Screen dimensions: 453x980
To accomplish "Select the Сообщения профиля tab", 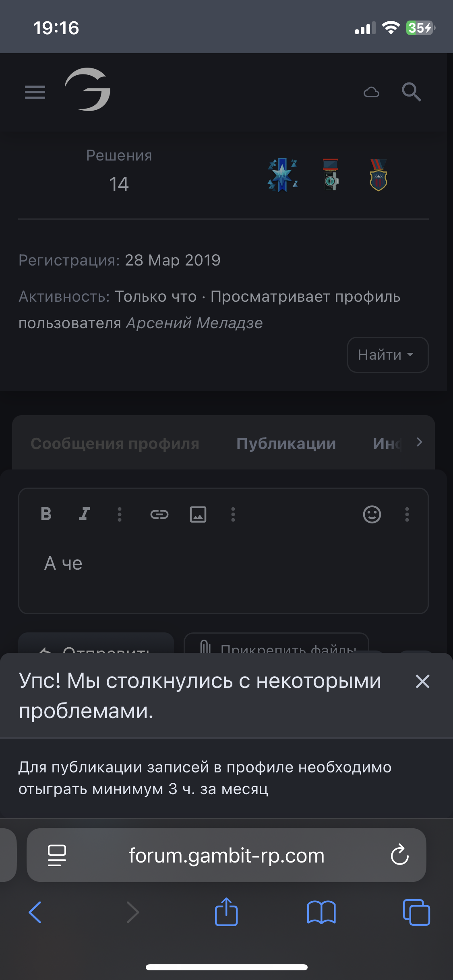I will click(x=115, y=444).
